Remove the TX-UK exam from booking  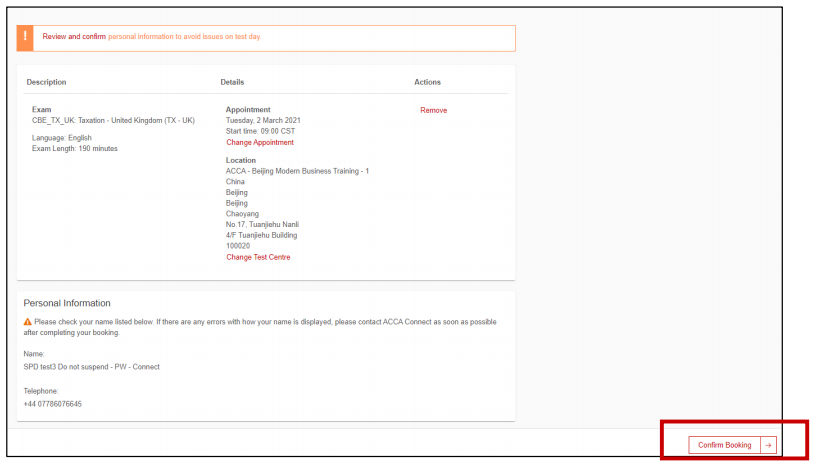pyautogui.click(x=433, y=110)
